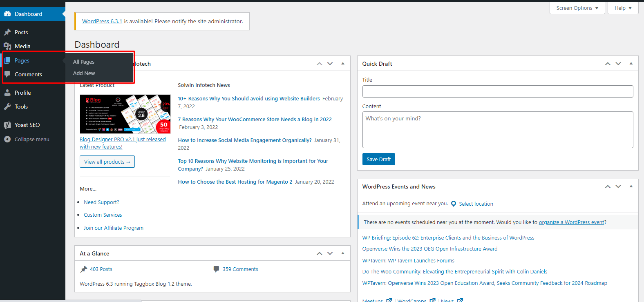The height and width of the screenshot is (302, 644).
Task: Click the comment bubble icon beside 359 Comments
Action: 216,269
